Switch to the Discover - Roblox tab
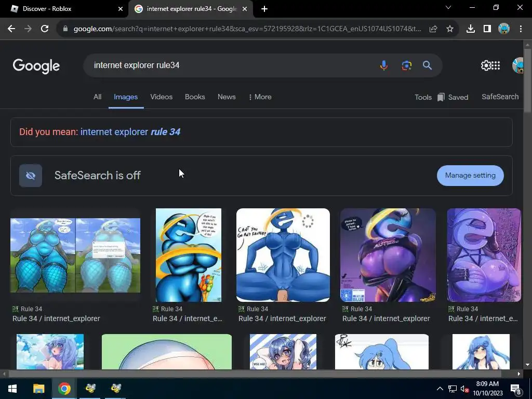Image resolution: width=532 pixels, height=399 pixels. [64, 9]
